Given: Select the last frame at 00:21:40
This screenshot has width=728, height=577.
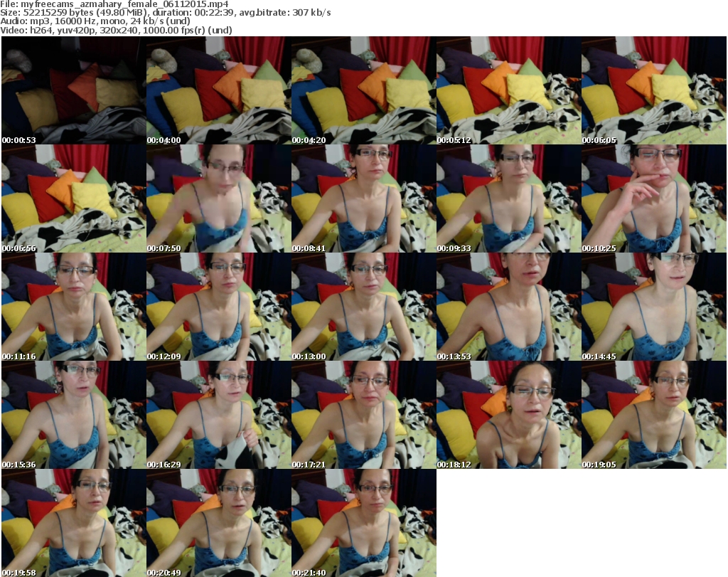Looking at the screenshot, I should [363, 523].
